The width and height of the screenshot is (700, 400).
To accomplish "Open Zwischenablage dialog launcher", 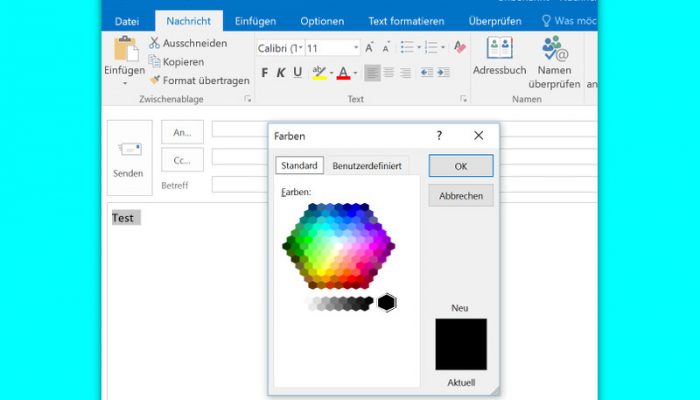I will tap(248, 99).
